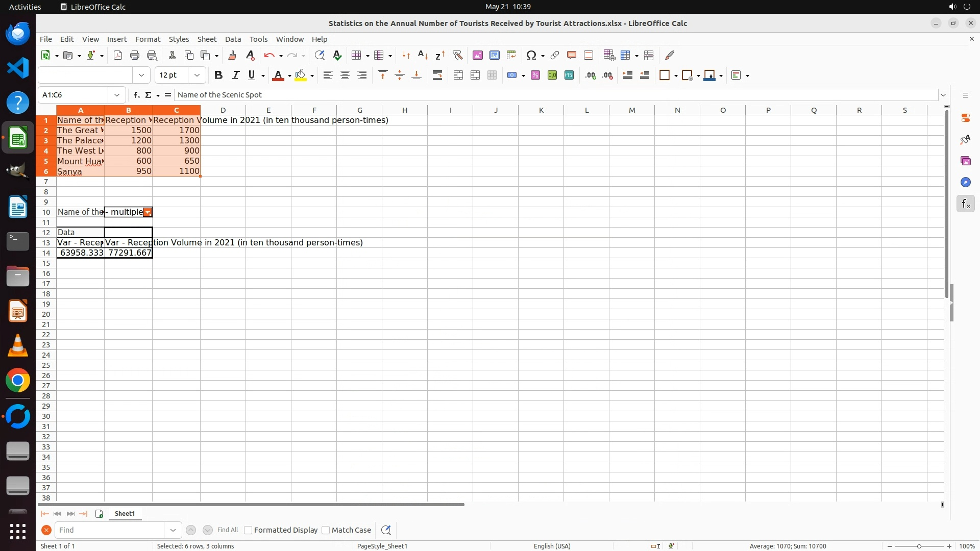Click the AutoFilter funnel icon
Image resolution: width=980 pixels, height=551 pixels.
[457, 55]
